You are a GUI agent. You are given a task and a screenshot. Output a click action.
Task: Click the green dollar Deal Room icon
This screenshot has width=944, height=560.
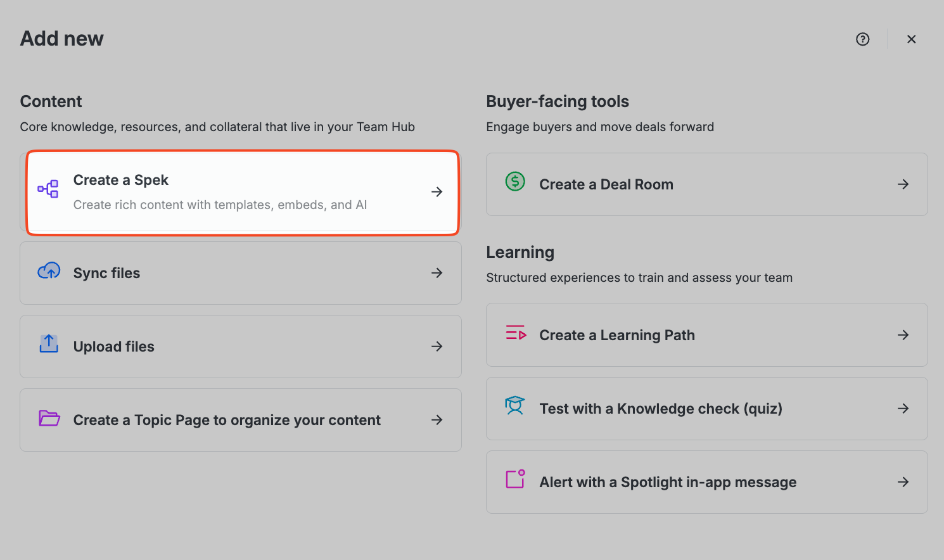(x=515, y=182)
